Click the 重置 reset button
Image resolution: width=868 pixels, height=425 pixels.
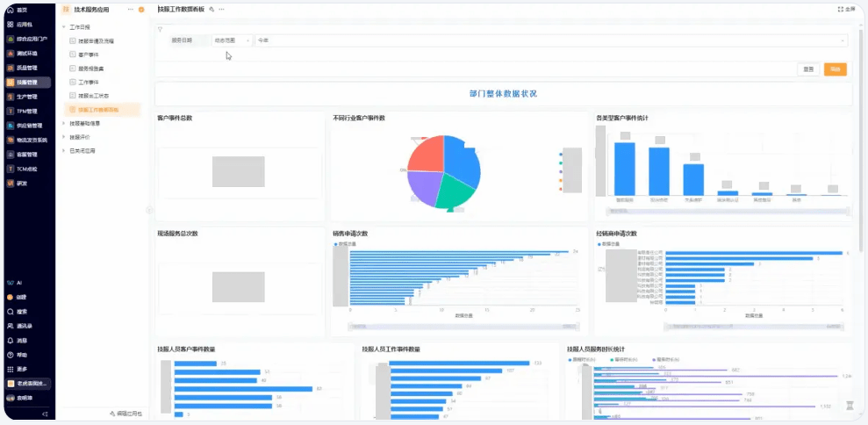[x=808, y=69]
